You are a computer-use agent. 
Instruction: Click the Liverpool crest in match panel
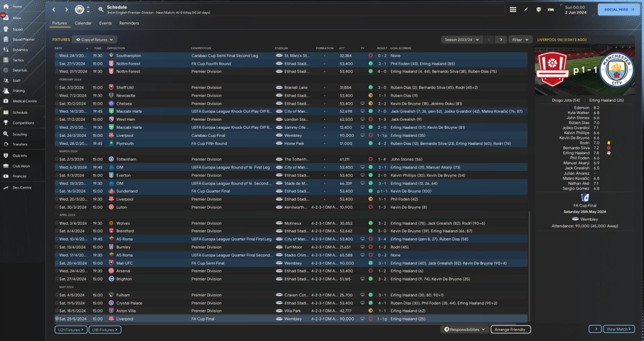click(552, 70)
